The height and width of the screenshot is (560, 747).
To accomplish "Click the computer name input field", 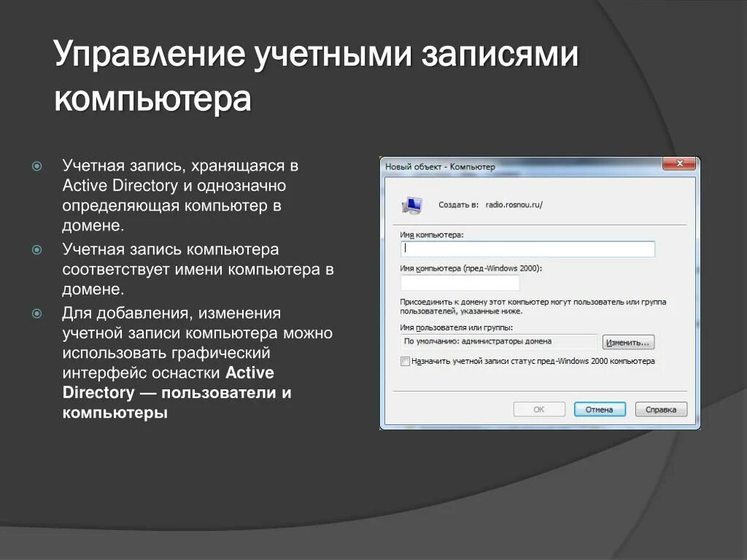I will click(528, 249).
